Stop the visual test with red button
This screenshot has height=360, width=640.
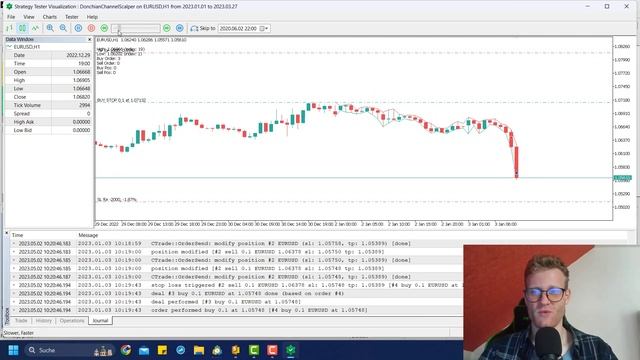pos(91,28)
